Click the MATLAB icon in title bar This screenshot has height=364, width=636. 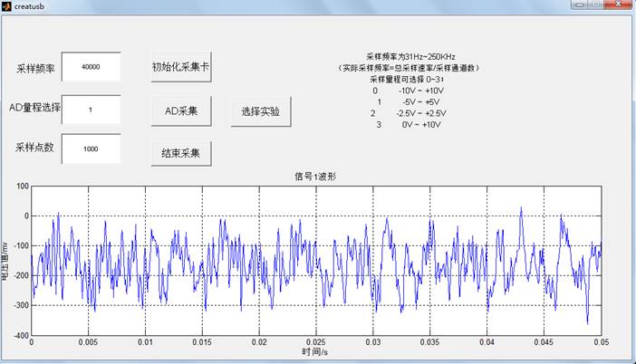(6, 5)
